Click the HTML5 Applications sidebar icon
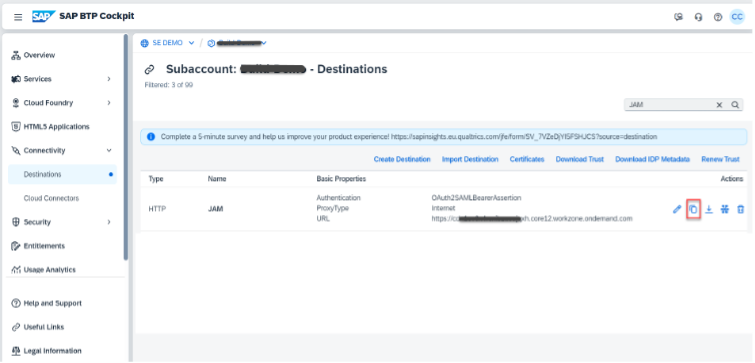The height and width of the screenshot is (363, 755). 15,127
